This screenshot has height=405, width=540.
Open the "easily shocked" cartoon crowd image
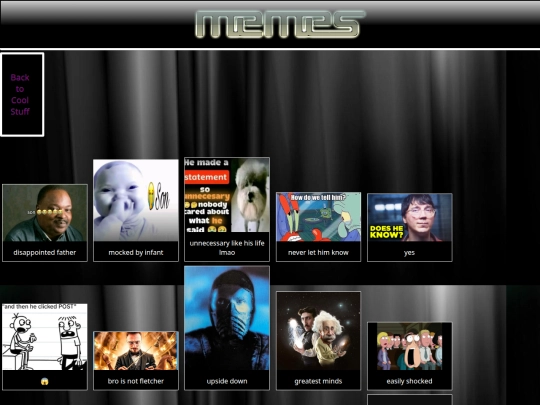click(409, 346)
